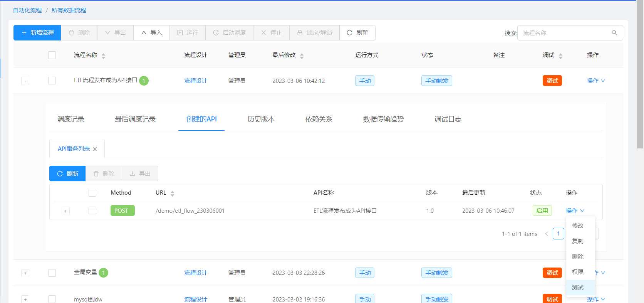Switch to the 数据传输趋势 tab
This screenshot has width=644, height=303.
coord(383,119)
